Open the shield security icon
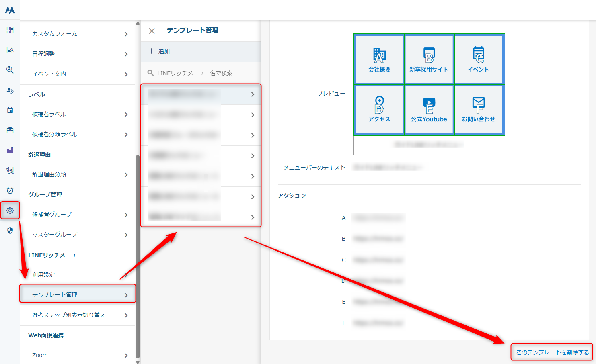596x364 pixels. 10,231
